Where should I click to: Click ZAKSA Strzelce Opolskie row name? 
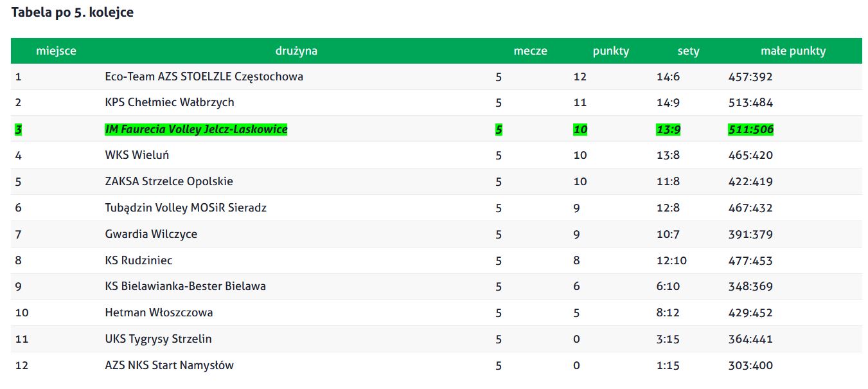click(x=169, y=181)
